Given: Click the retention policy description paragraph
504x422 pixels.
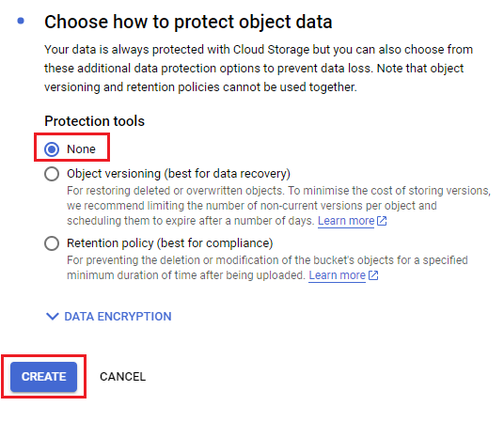Looking at the screenshot, I should pos(267,268).
